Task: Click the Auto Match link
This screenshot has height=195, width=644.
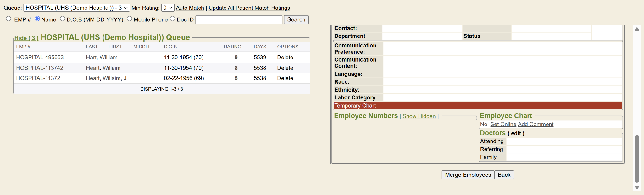Action: tap(190, 8)
